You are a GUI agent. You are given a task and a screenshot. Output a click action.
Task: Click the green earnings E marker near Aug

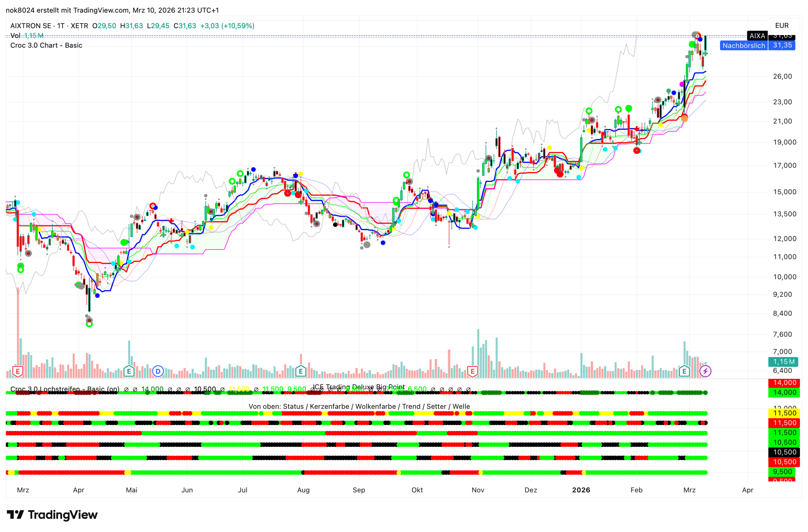301,371
